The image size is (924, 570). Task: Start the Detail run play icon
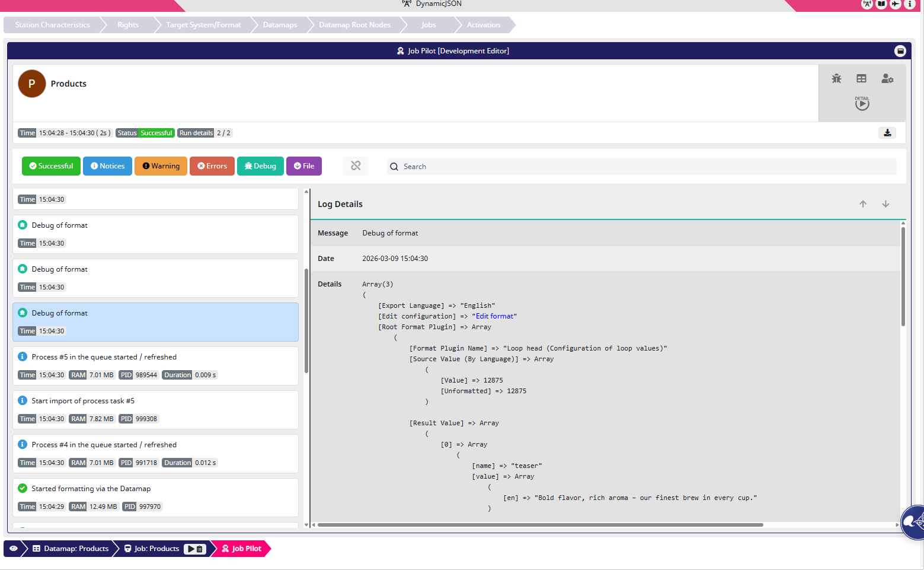coord(862,104)
